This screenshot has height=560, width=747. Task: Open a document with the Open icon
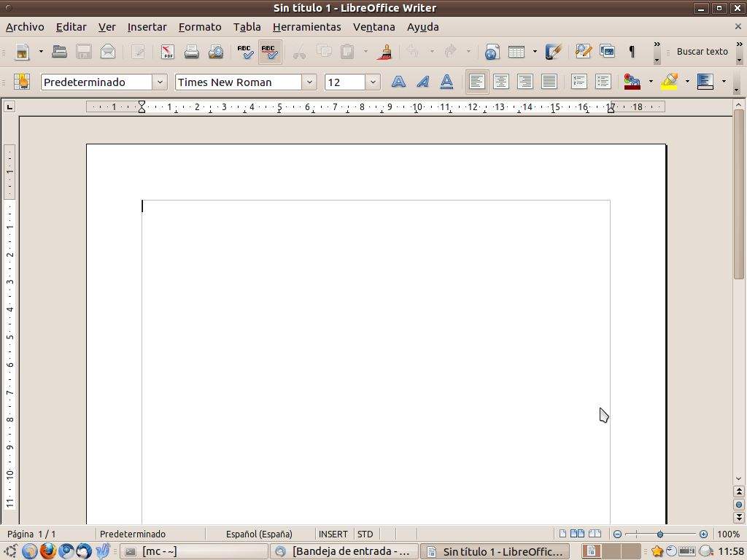pyautogui.click(x=58, y=52)
